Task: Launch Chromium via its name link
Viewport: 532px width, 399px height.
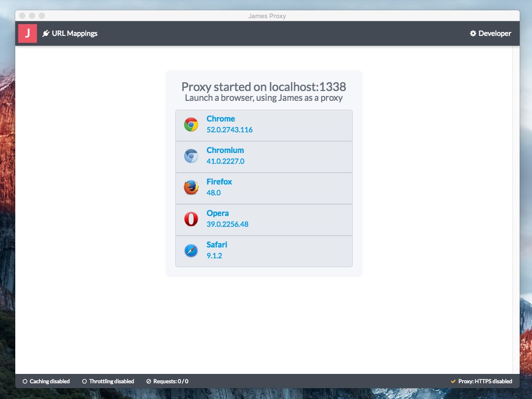Action: coord(225,150)
